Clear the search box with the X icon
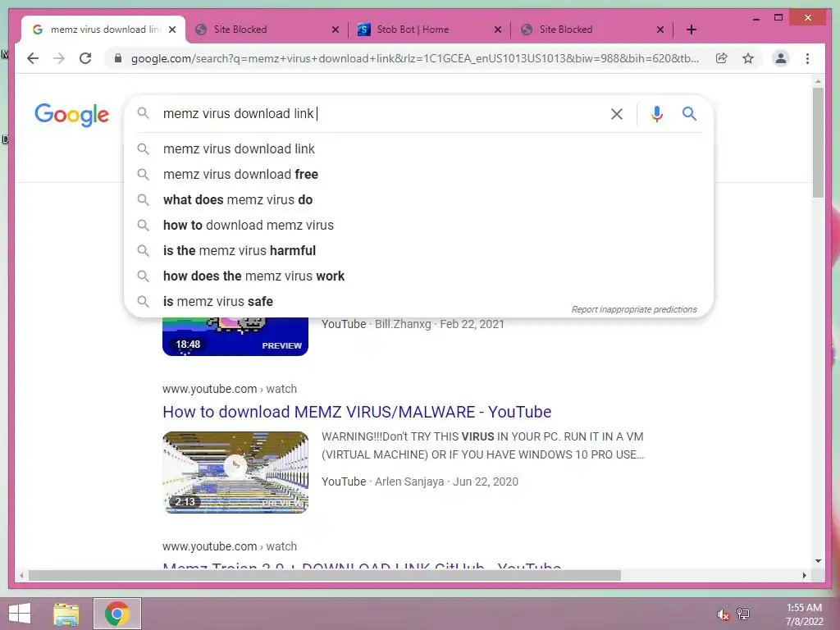Viewport: 840px width, 630px height. click(617, 113)
